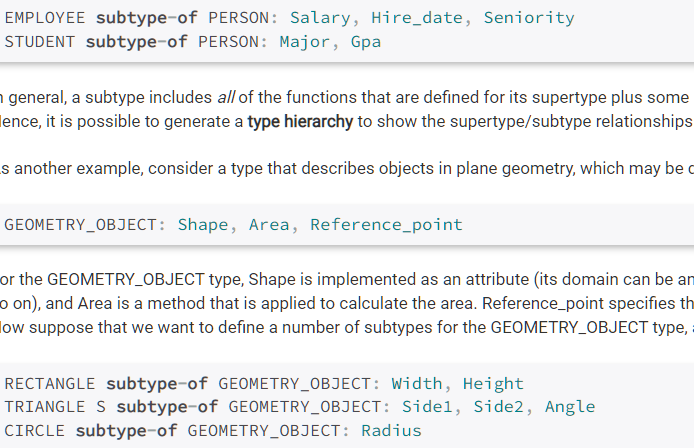
Task: Click the Major attribute in the STUDENT line
Action: click(305, 42)
